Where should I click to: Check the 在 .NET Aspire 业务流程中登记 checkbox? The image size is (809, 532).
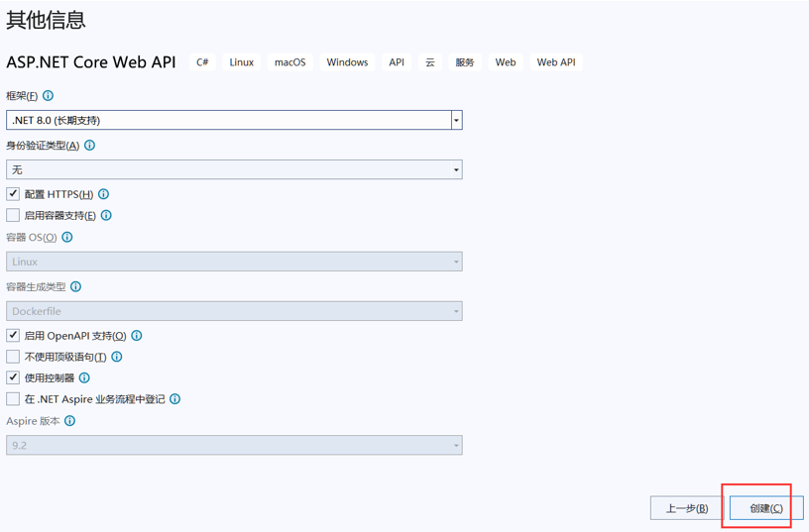click(13, 398)
